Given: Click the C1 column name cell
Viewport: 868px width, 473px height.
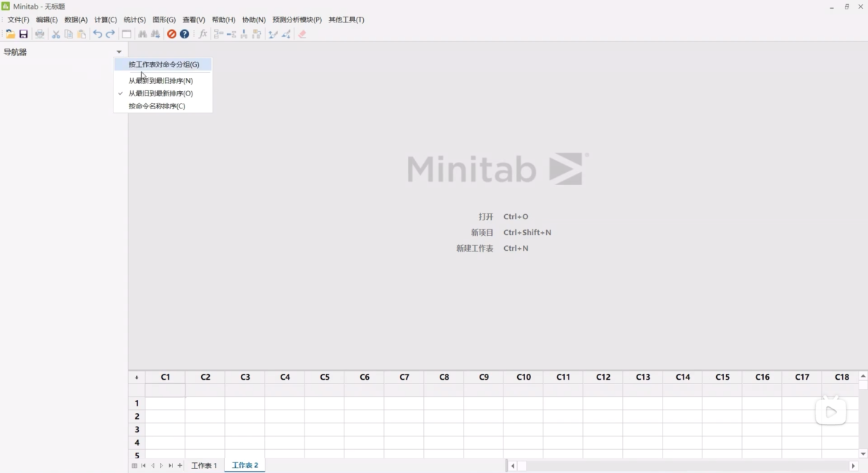Looking at the screenshot, I should pyautogui.click(x=166, y=391).
